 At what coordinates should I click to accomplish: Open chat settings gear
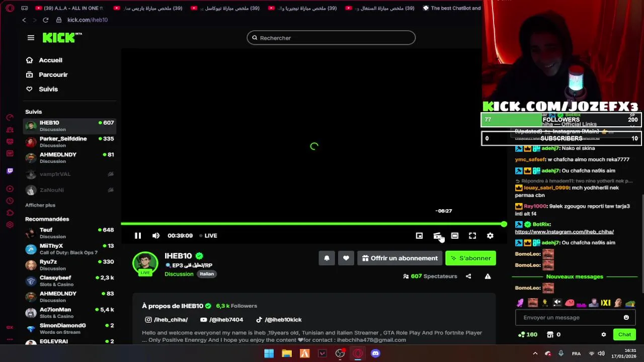(x=604, y=334)
